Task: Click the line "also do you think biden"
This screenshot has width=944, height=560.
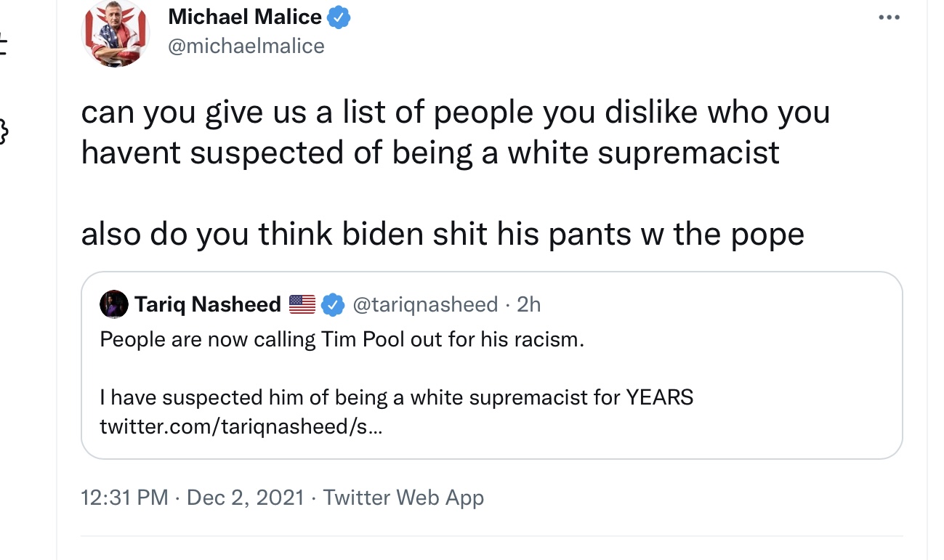Action: [x=443, y=235]
